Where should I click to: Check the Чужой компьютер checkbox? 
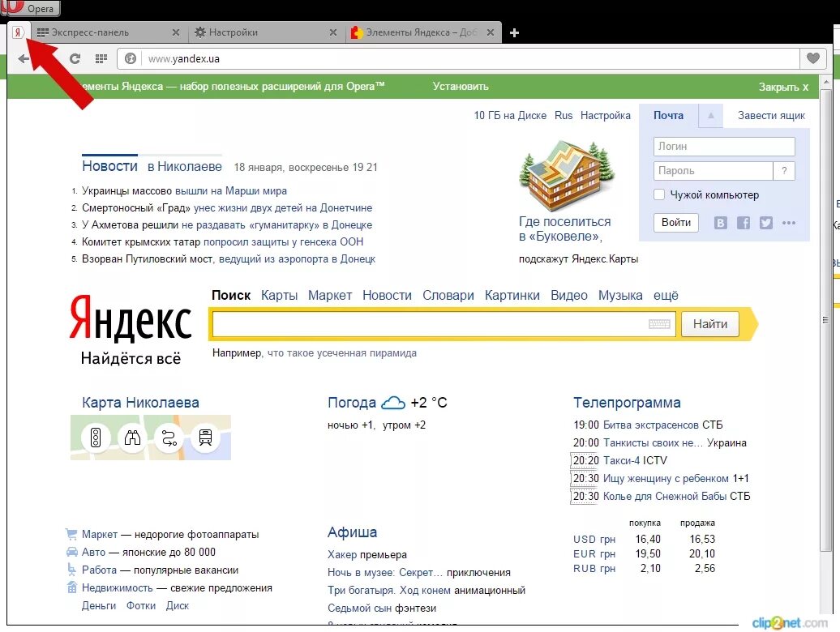pyautogui.click(x=659, y=194)
